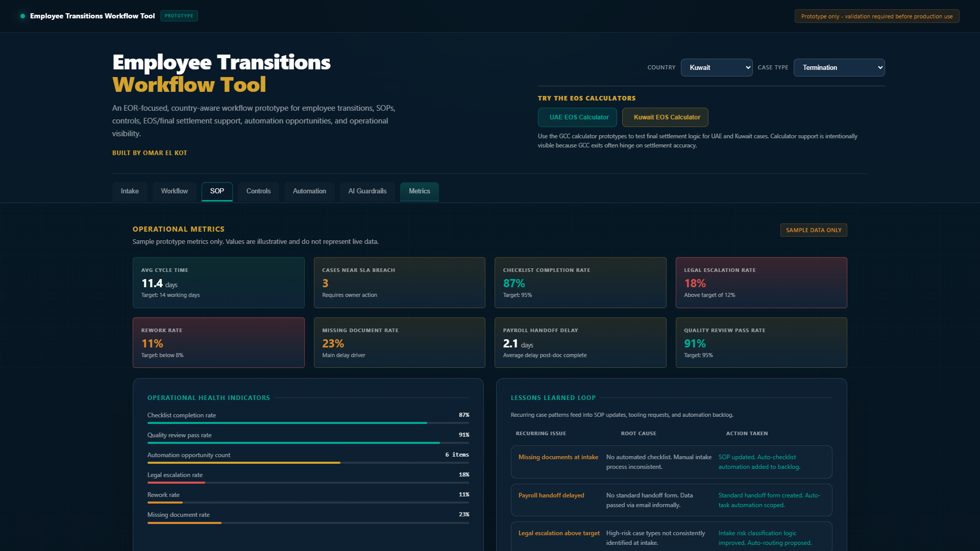Click the Payroll Handoff Delay card
This screenshot has width=980, height=551.
coord(580,343)
